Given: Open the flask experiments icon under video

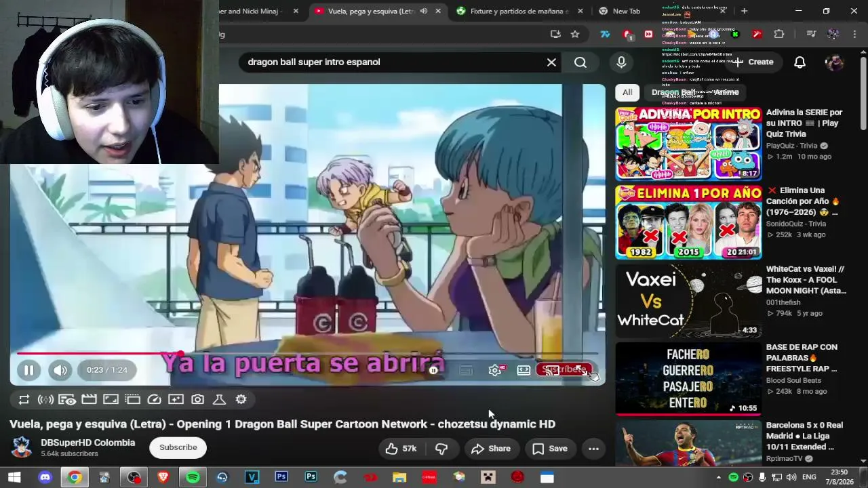Looking at the screenshot, I should pyautogui.click(x=219, y=400).
